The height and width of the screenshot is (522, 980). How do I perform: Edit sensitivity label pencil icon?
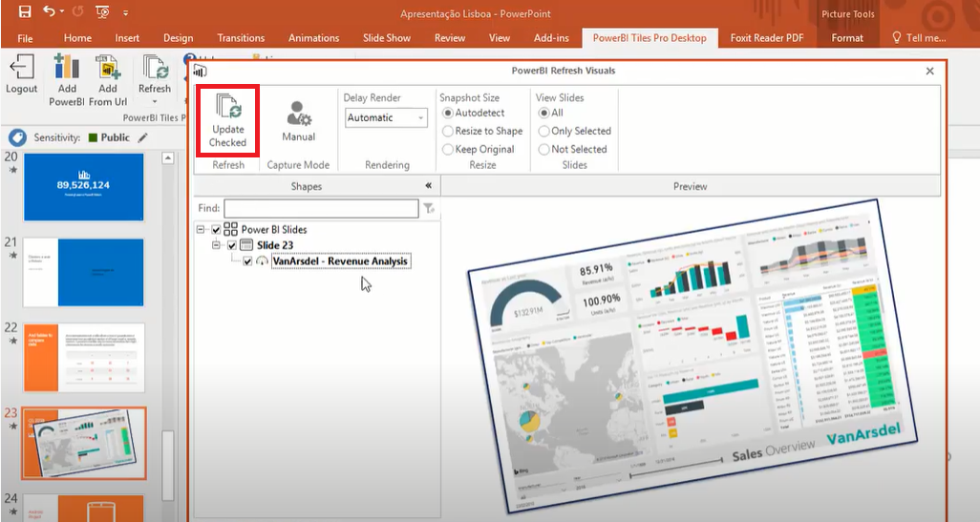[143, 137]
